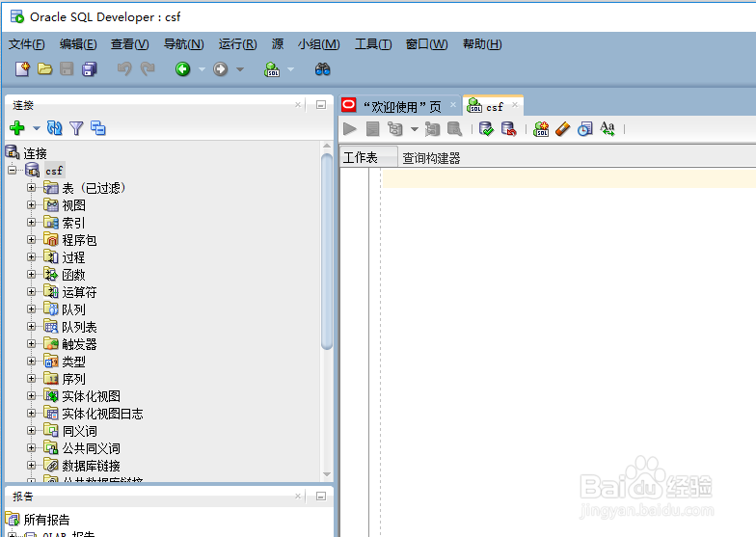Open SQL History with the clock icon

pos(584,129)
